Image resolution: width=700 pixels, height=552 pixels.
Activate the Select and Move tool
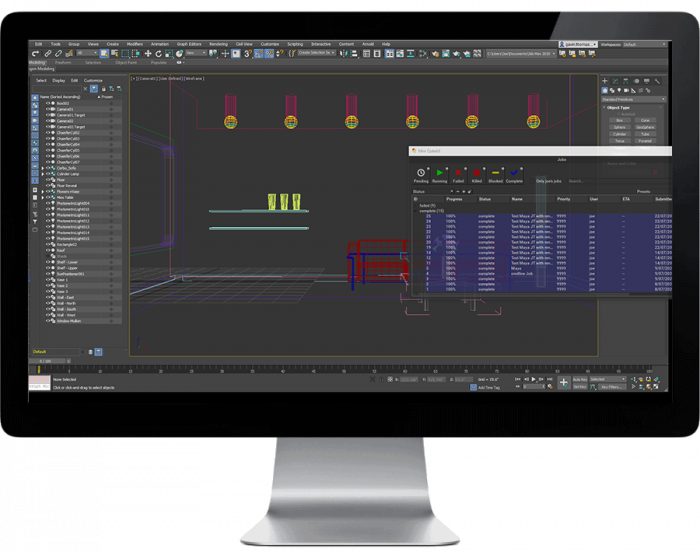coord(148,54)
